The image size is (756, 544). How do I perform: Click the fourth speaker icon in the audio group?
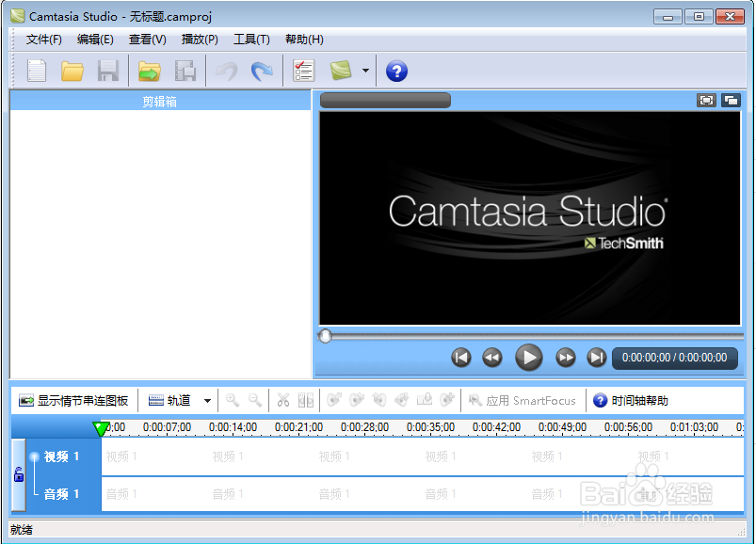point(402,399)
